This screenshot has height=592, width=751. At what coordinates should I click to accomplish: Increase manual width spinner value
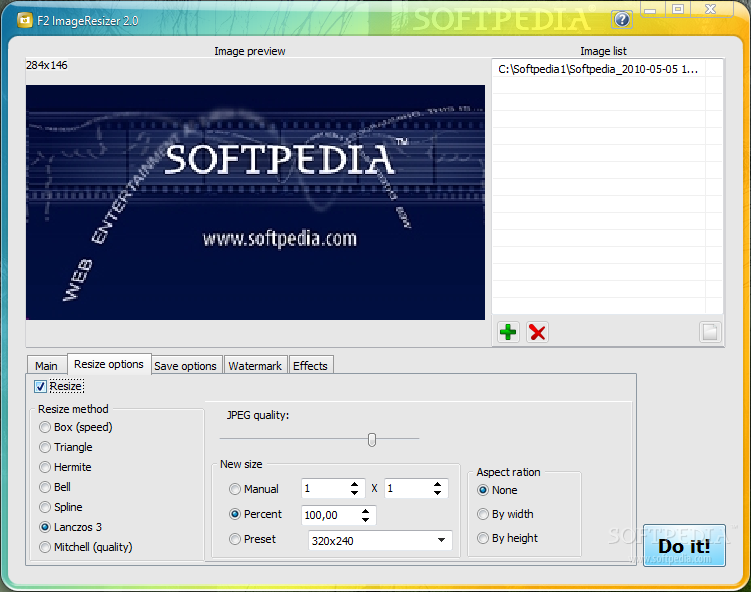354,484
